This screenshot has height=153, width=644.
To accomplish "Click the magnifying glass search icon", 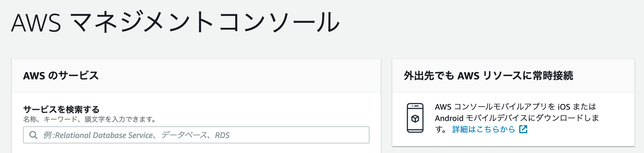I will coord(33,135).
